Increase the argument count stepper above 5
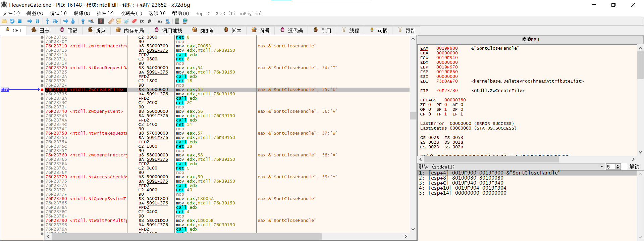The width and height of the screenshot is (644, 241). 618,165
